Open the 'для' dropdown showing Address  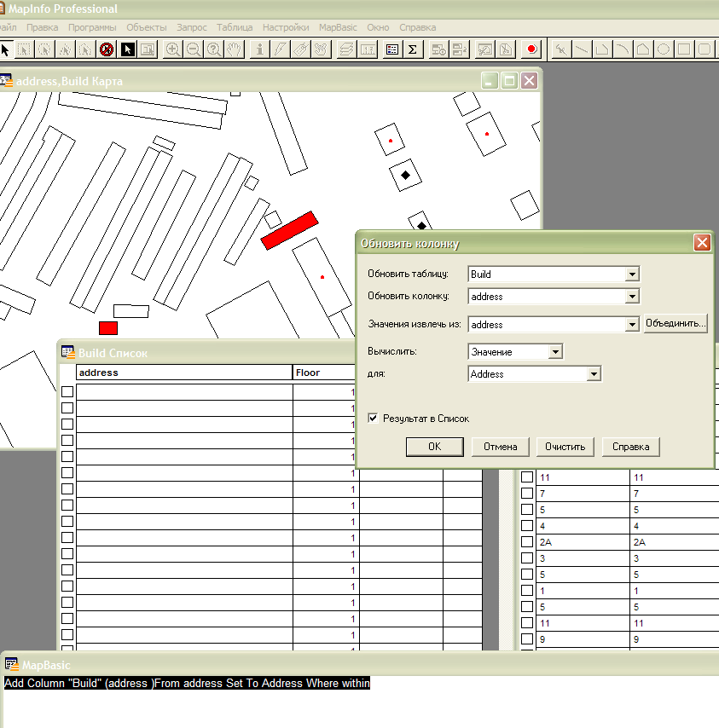594,374
